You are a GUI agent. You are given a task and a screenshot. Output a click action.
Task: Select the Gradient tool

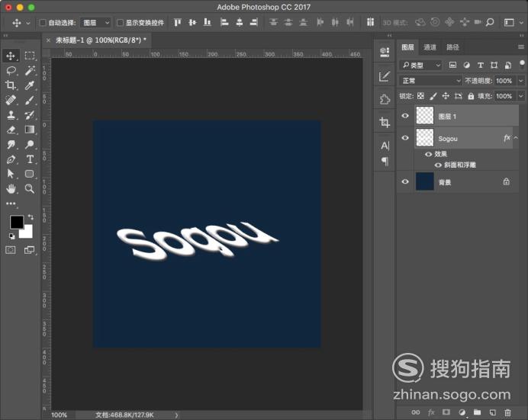(x=30, y=130)
